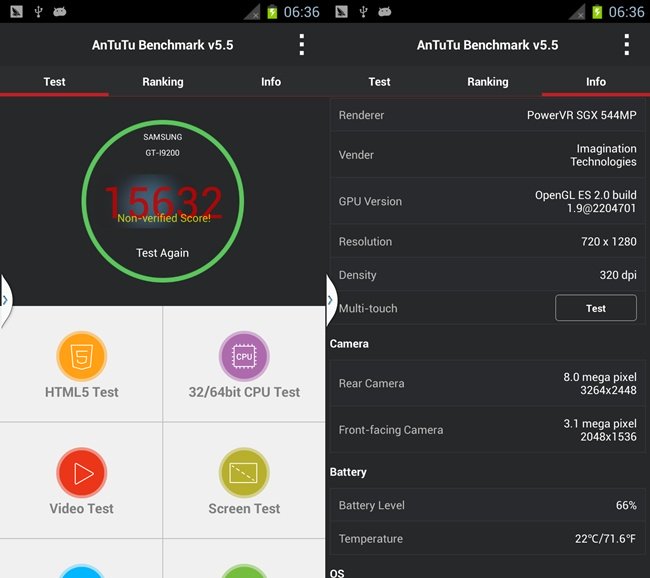
Task: Tap the 15632 benchmark score
Action: point(163,203)
